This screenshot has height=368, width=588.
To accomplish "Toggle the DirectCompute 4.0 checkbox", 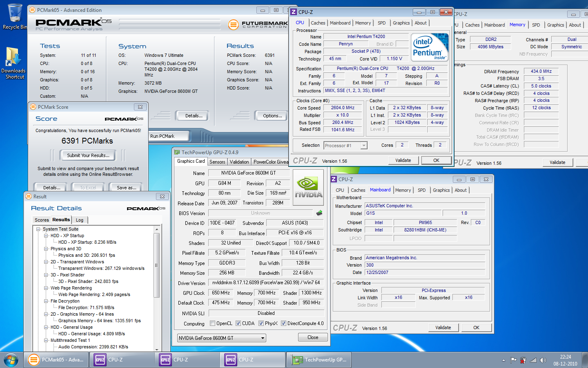I will [x=283, y=323].
